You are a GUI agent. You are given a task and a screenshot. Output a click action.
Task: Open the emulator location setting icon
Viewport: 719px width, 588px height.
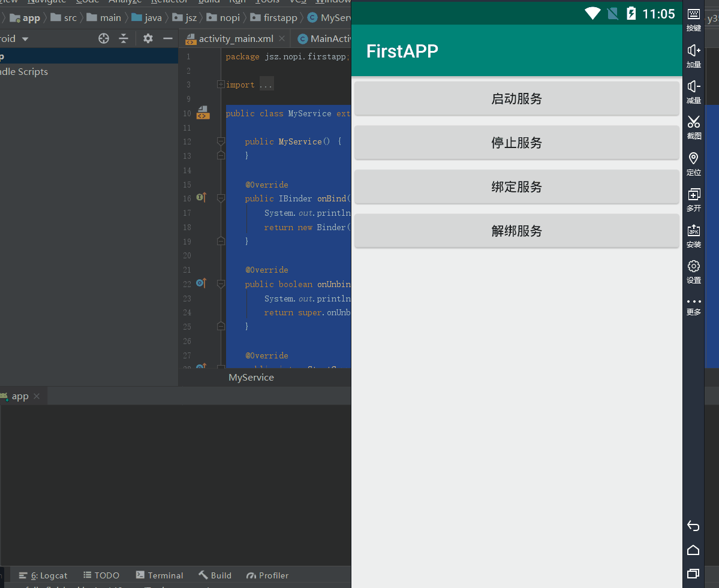click(693, 159)
